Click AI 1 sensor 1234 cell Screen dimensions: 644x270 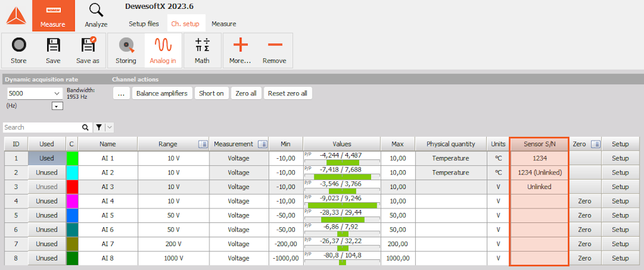tap(539, 158)
